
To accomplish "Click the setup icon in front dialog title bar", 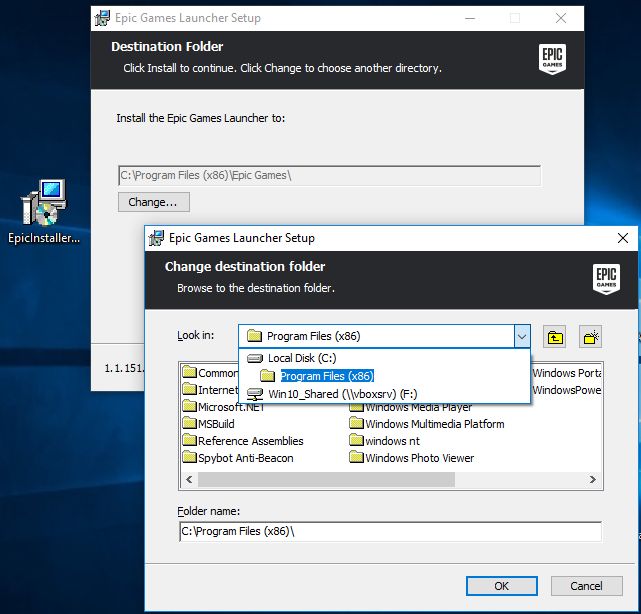I will tap(156, 238).
